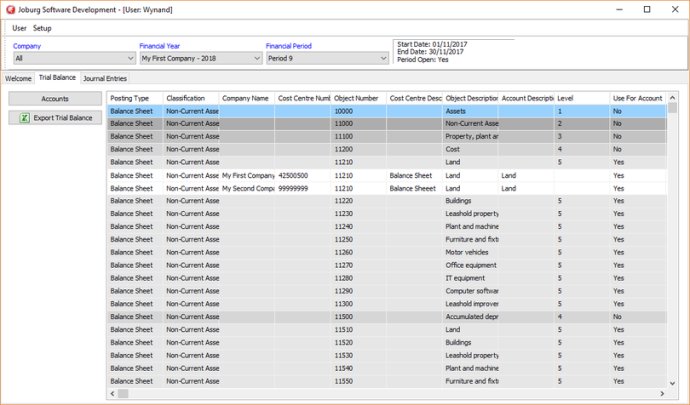Open the User menu
Image resolution: width=690 pixels, height=405 pixels.
click(19, 28)
